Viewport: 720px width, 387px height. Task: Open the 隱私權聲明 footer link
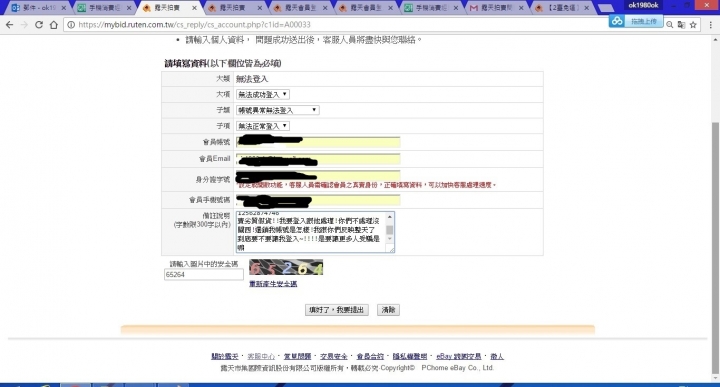pos(410,356)
